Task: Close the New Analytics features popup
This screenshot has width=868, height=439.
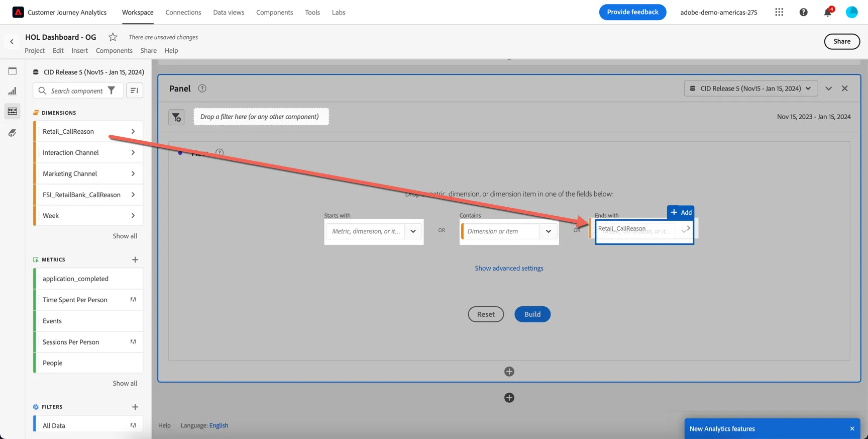Action: (x=852, y=429)
